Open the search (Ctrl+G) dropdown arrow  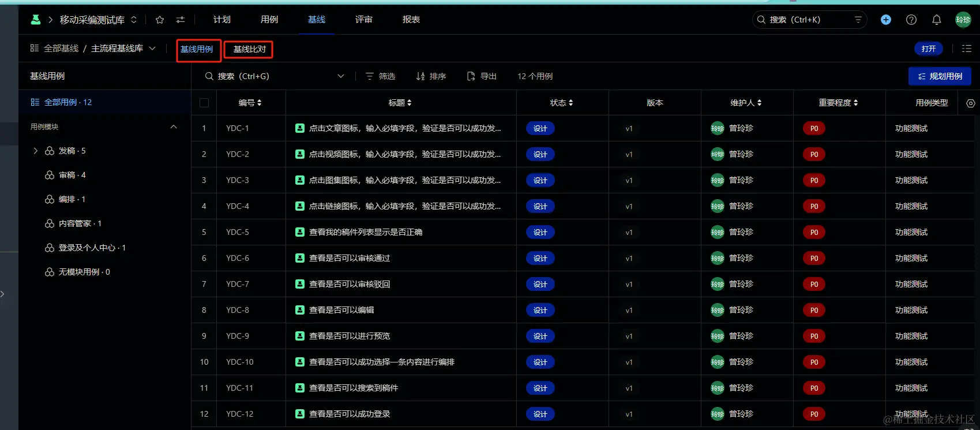tap(341, 76)
